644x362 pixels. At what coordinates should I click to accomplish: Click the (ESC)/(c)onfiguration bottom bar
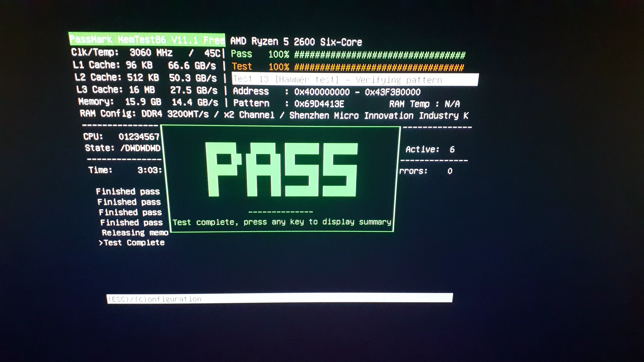click(280, 298)
